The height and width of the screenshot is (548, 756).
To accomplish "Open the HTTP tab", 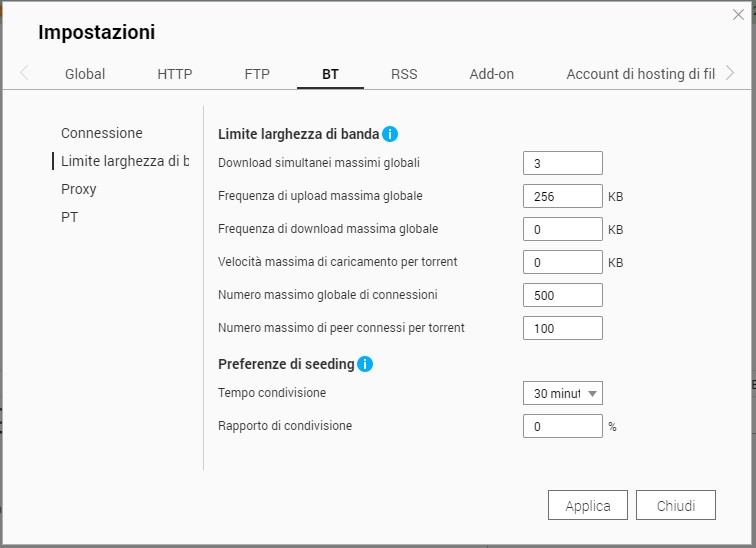I will [175, 74].
